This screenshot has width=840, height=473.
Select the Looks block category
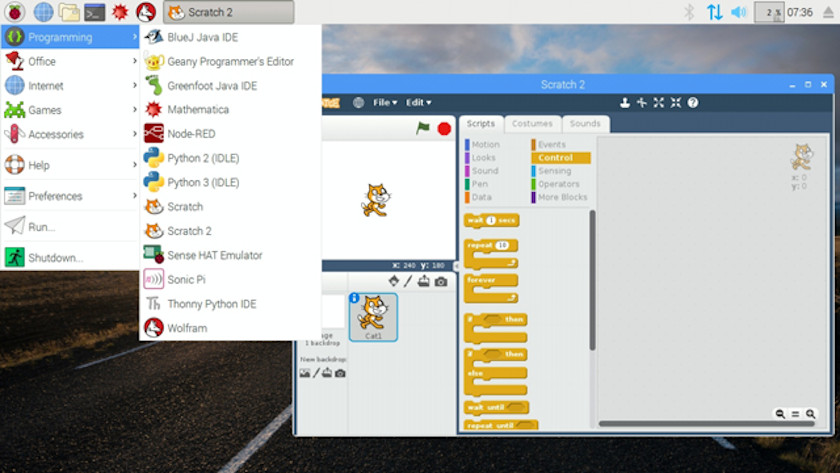[481, 157]
